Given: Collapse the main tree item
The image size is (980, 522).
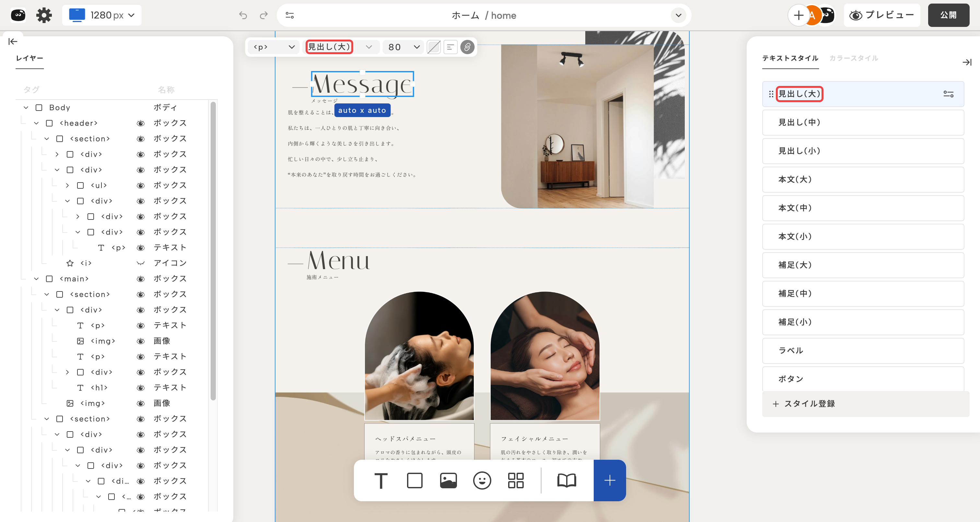Looking at the screenshot, I should coord(36,279).
